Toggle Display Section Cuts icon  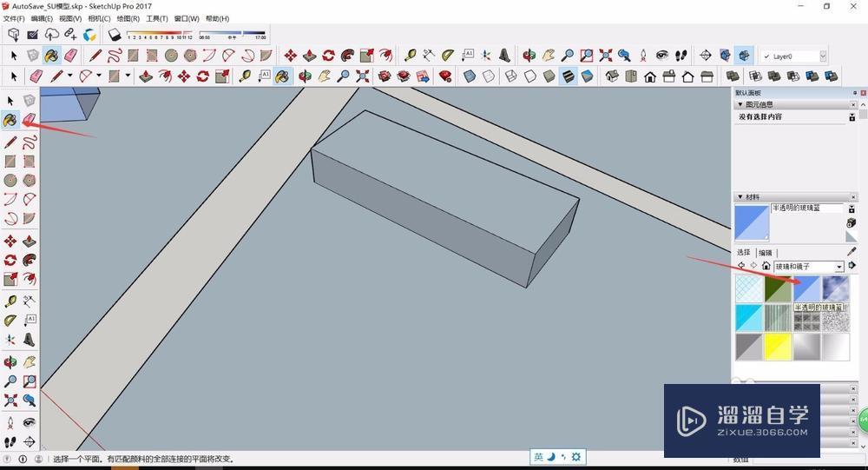[745, 56]
